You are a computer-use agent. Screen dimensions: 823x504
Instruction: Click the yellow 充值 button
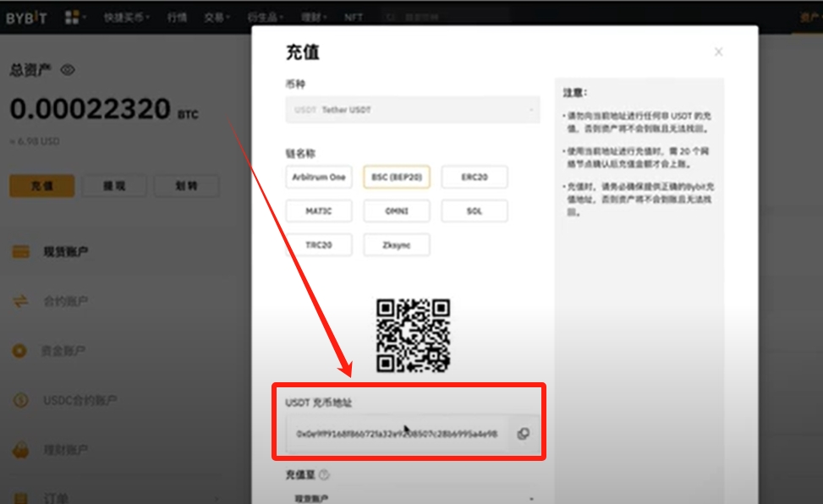(42, 186)
